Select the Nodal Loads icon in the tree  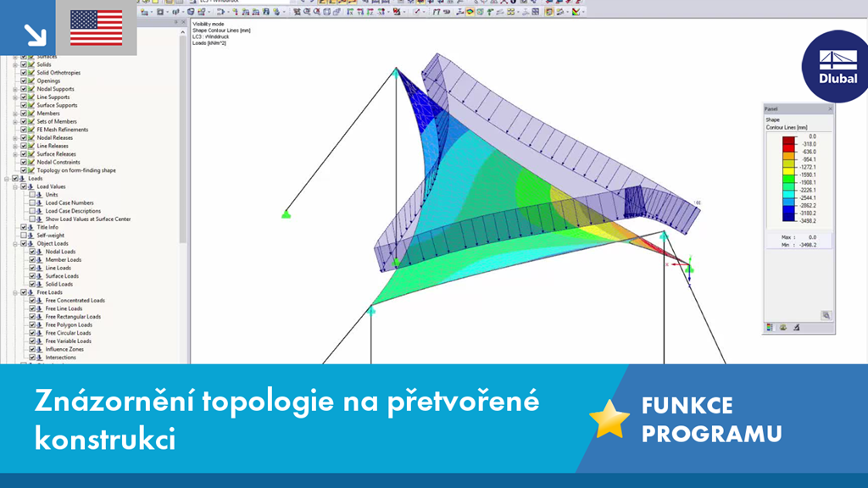coord(39,252)
